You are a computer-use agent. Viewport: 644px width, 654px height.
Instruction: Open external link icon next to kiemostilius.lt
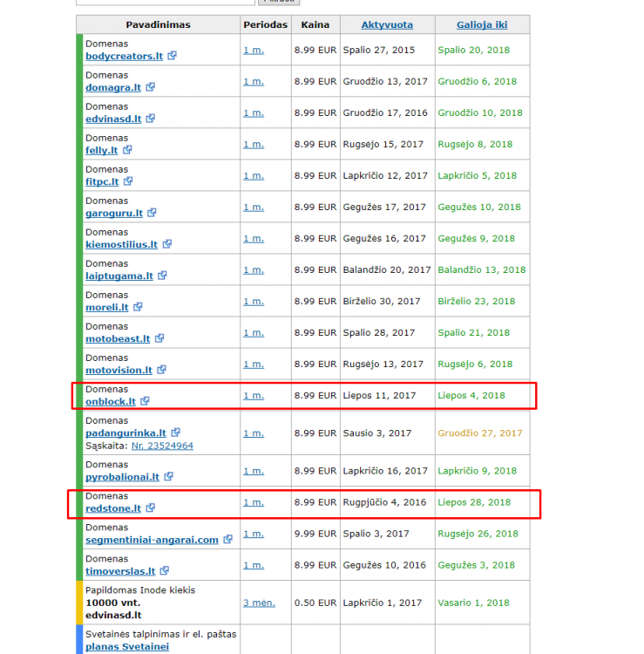coord(166,244)
